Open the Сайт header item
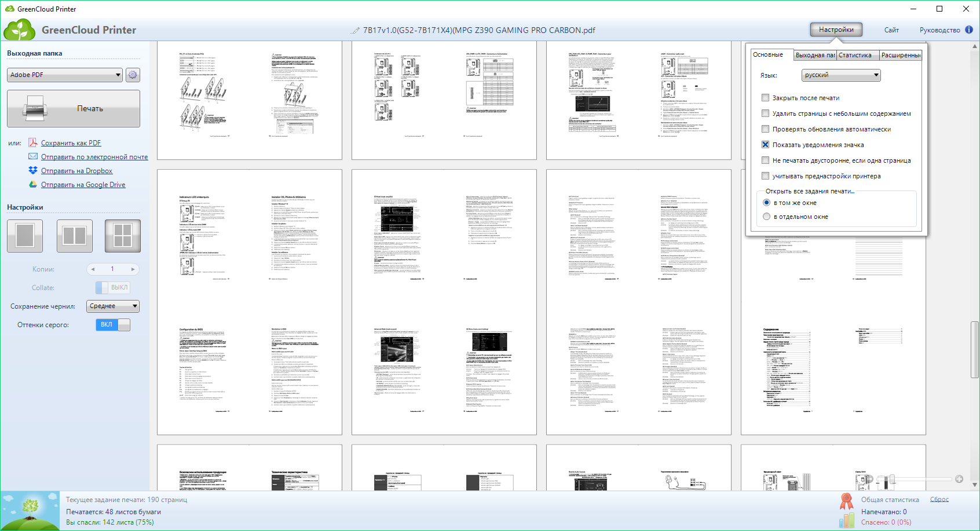 coord(891,30)
